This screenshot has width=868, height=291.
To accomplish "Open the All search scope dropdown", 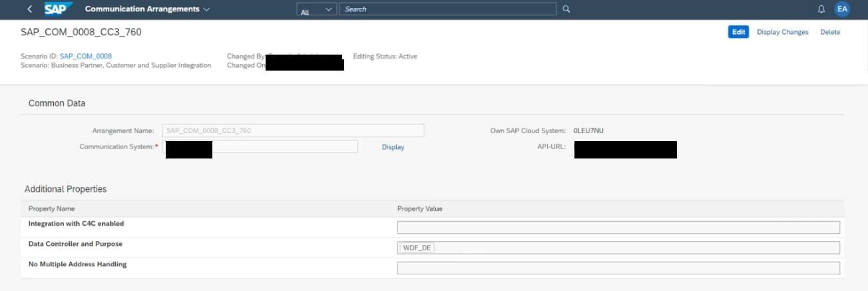I will tap(316, 9).
